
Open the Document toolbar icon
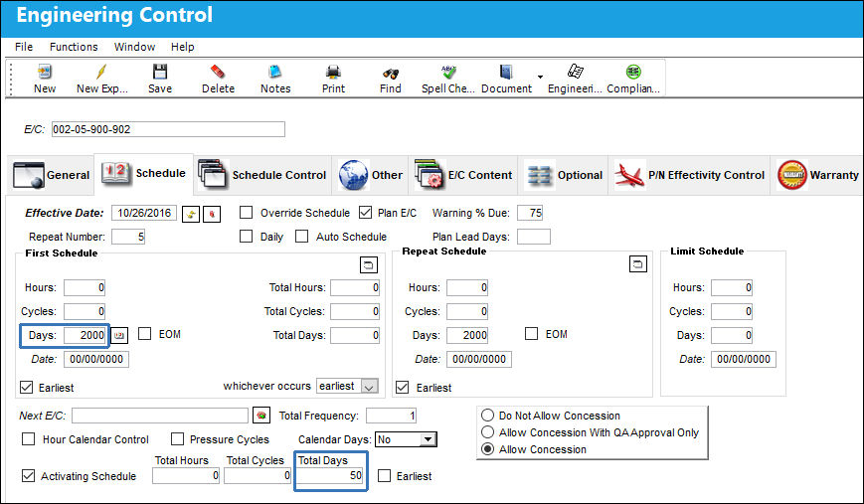point(506,72)
